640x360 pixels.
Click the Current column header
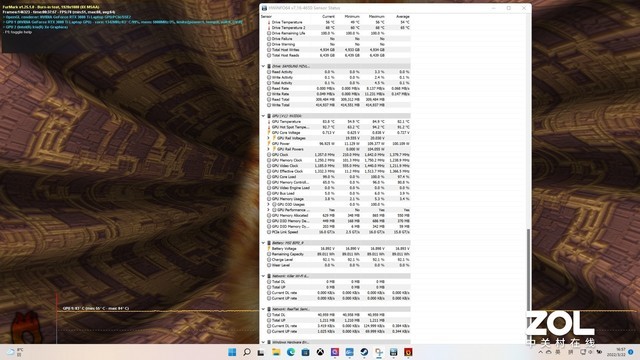coord(328,16)
